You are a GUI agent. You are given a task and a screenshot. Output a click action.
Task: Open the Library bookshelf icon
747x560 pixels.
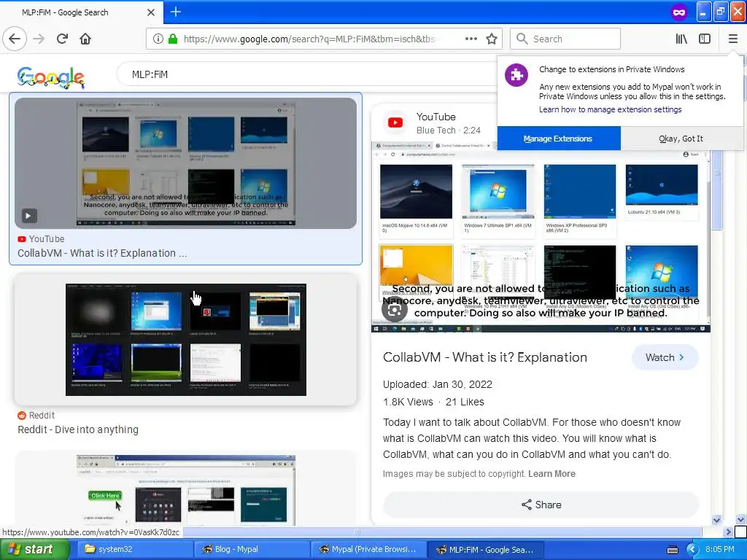pyautogui.click(x=682, y=39)
